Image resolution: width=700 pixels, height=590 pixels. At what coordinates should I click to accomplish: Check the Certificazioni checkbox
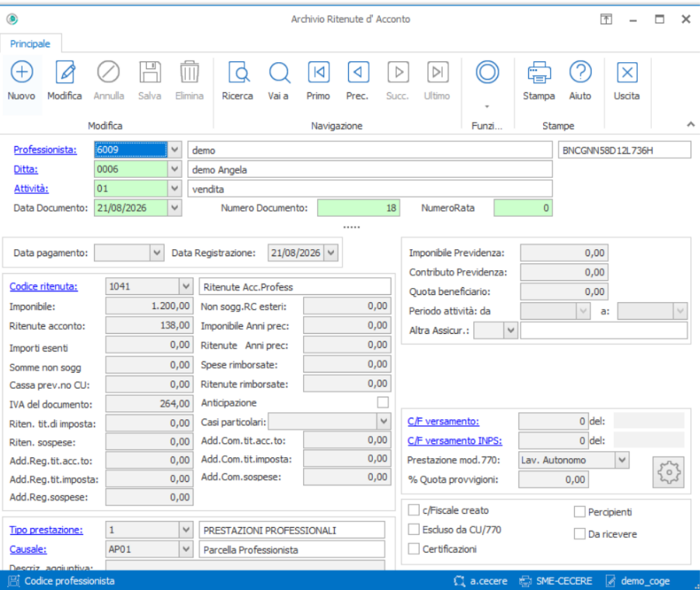[x=414, y=549]
